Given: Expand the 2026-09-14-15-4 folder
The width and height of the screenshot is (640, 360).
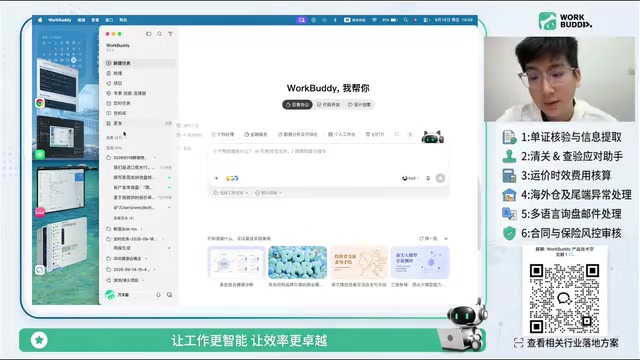Looking at the screenshot, I should (x=131, y=269).
